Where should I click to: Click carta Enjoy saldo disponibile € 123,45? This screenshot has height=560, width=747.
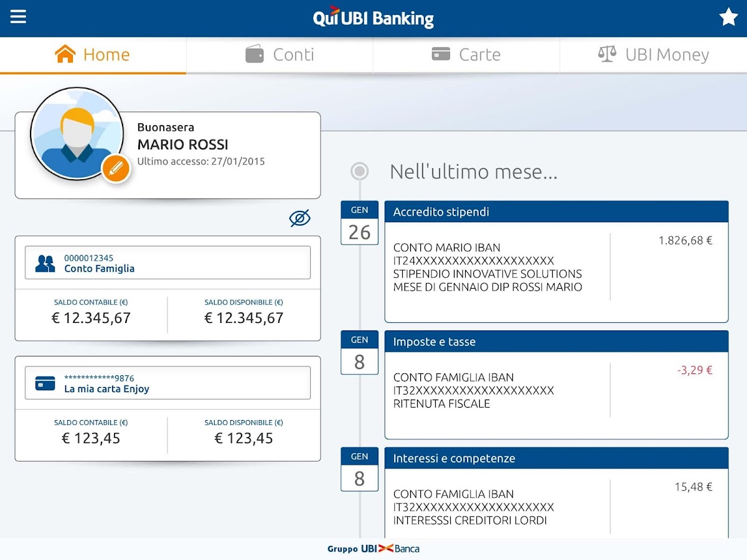(x=244, y=438)
